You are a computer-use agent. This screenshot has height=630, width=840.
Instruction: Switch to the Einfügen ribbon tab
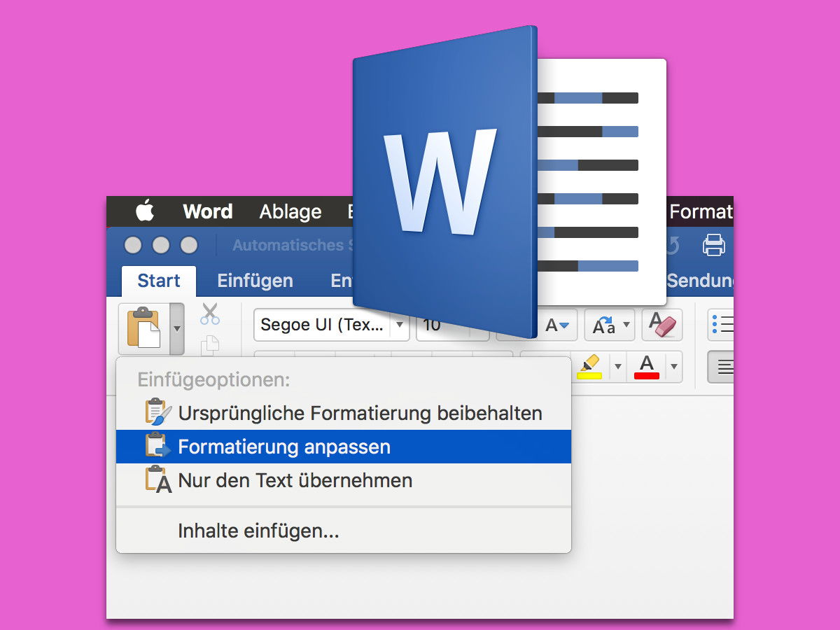[x=255, y=281]
